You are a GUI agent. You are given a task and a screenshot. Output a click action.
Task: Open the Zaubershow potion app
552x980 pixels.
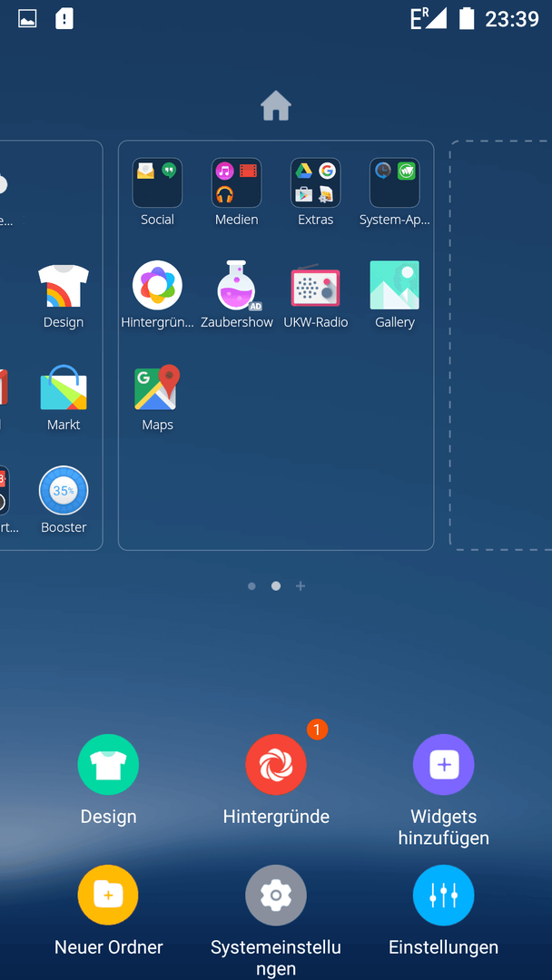tap(236, 285)
